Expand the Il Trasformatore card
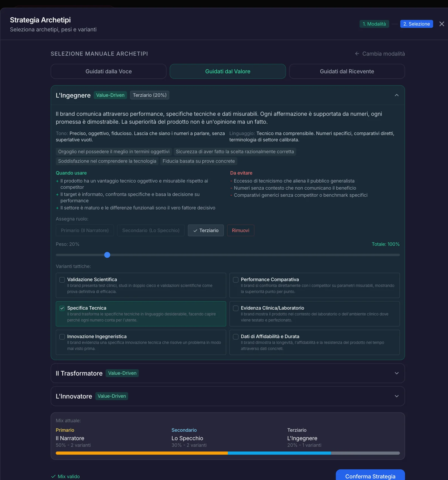The height and width of the screenshot is (480, 448). coord(228,373)
